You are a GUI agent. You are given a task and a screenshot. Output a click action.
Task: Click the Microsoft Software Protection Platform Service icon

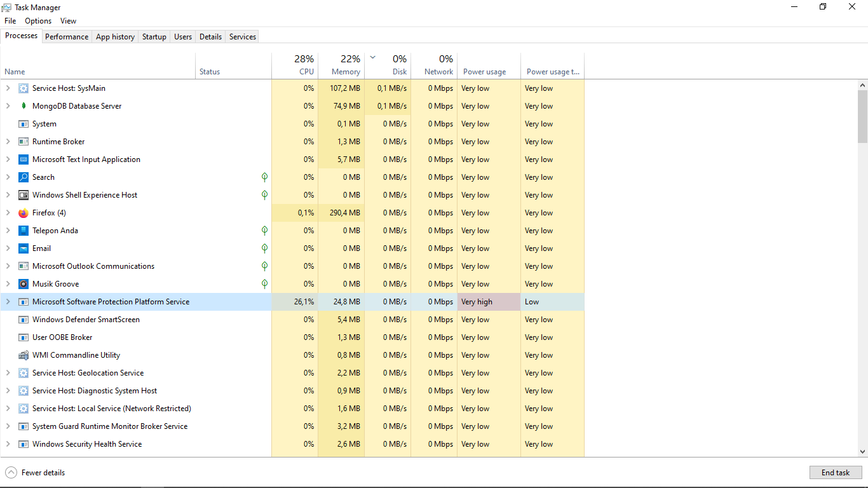coord(24,302)
